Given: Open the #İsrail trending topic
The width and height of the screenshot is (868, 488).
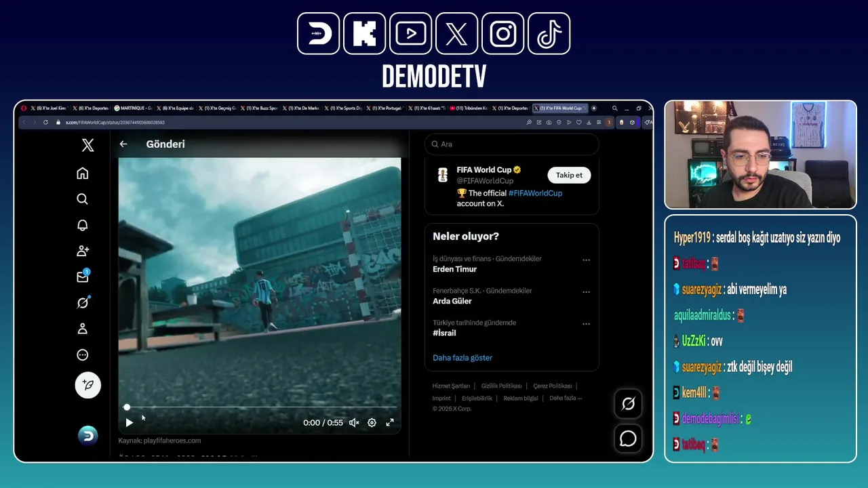Looking at the screenshot, I should tap(444, 333).
